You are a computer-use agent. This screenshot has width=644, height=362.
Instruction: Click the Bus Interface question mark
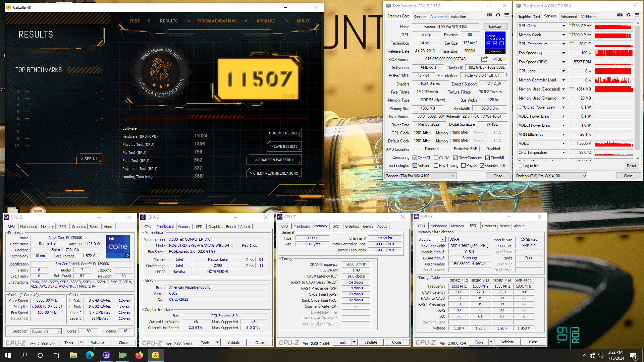coord(506,75)
